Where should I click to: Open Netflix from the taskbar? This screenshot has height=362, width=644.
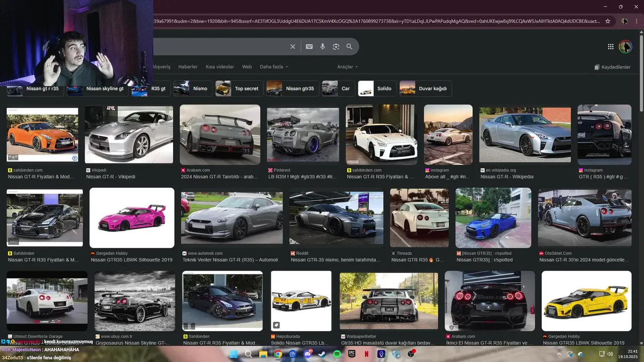[x=367, y=354]
